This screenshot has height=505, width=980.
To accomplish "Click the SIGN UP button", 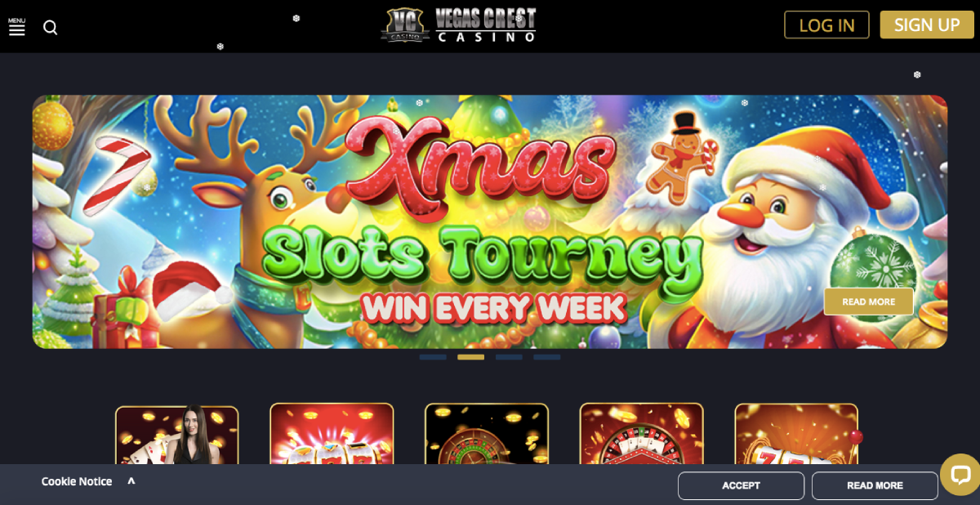I will [x=927, y=25].
